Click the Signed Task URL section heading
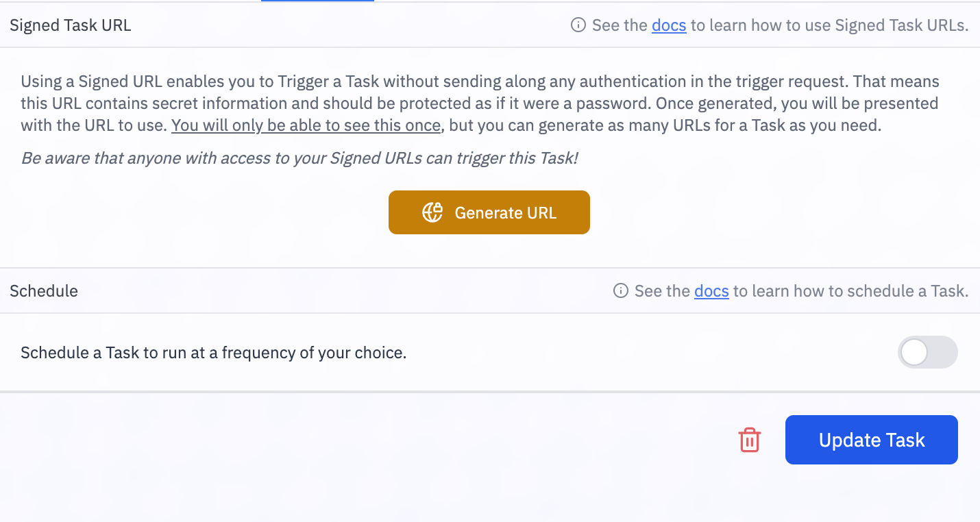 pyautogui.click(x=71, y=25)
